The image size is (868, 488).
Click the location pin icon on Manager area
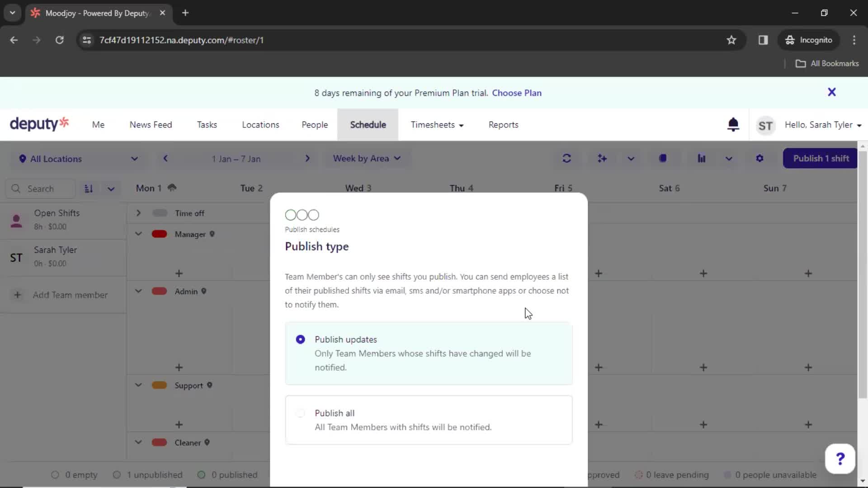212,234
